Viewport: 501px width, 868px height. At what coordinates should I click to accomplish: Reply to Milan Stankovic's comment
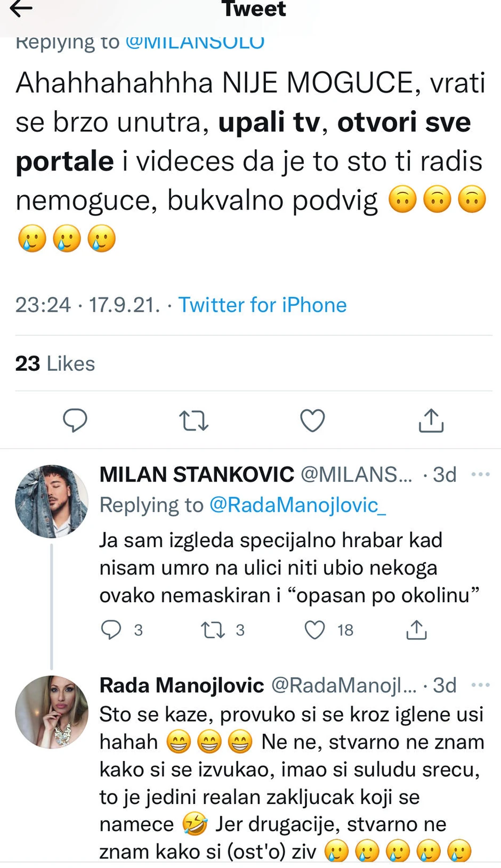[112, 629]
